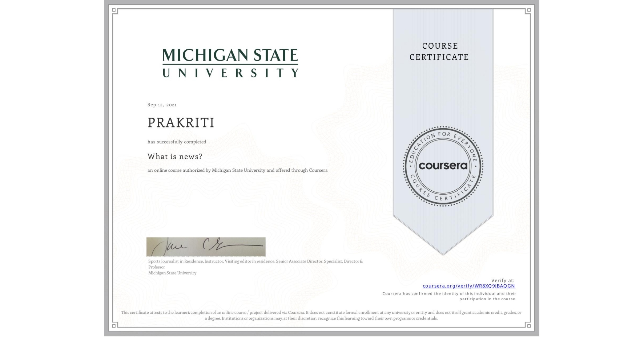Click the PRAKRITI recipient name
The width and height of the screenshot is (644, 337).
[181, 123]
